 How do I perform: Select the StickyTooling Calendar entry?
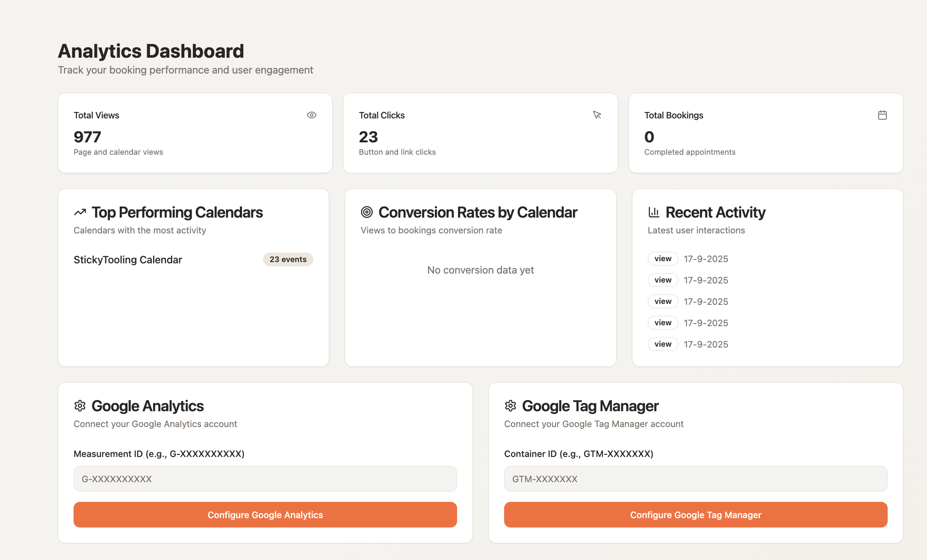coord(128,260)
